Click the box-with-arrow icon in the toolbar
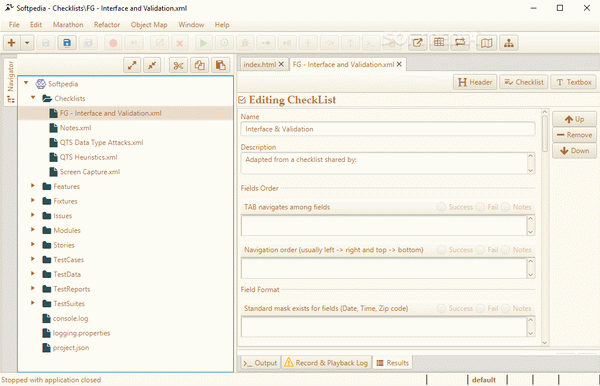 (417, 43)
